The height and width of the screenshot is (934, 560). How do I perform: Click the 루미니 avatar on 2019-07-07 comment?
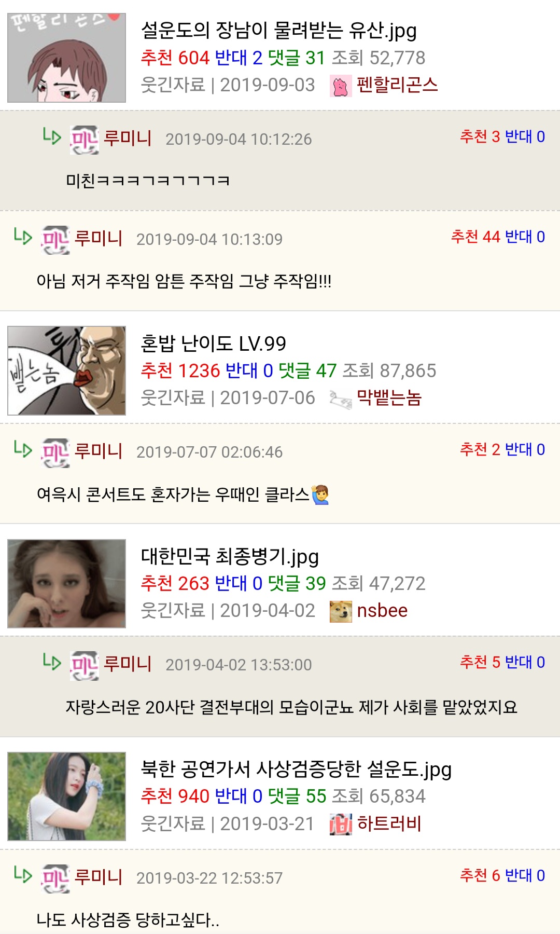click(x=55, y=452)
